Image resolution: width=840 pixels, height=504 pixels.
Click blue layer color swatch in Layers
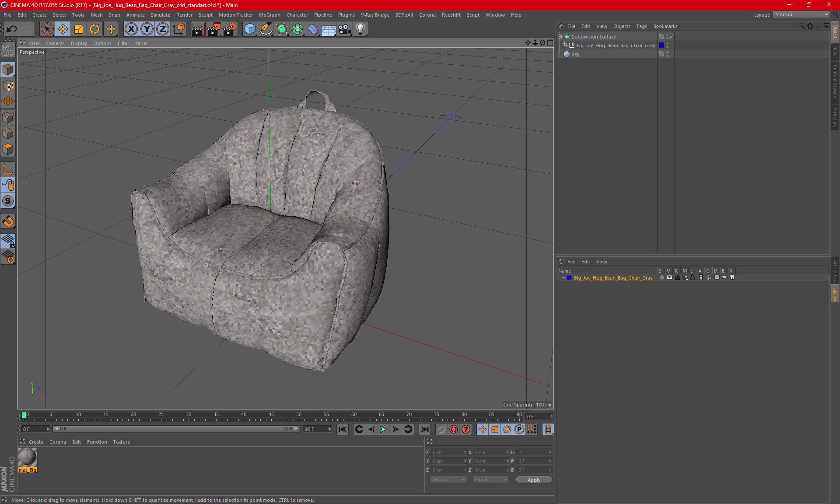coord(569,278)
